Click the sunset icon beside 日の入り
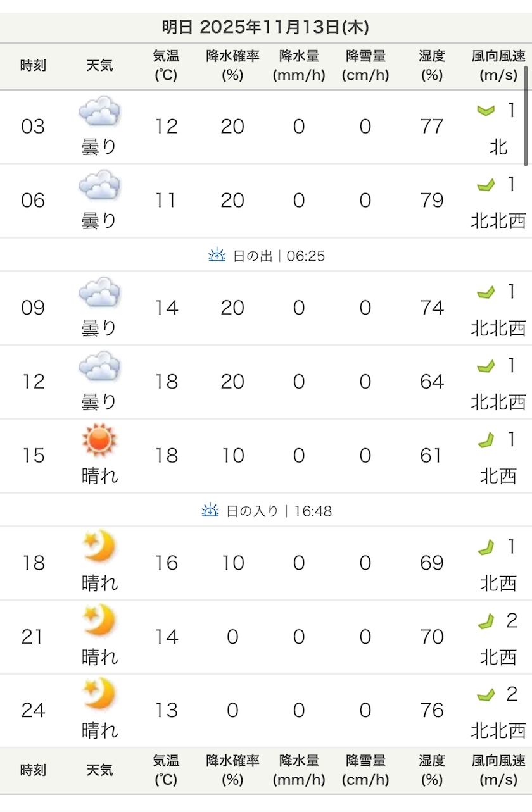Screen dimensions: 532x812 click(210, 511)
